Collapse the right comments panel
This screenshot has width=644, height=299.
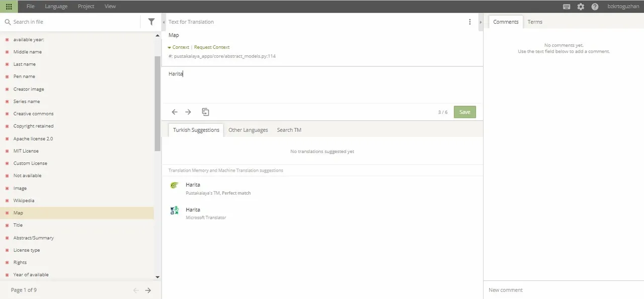click(x=480, y=22)
